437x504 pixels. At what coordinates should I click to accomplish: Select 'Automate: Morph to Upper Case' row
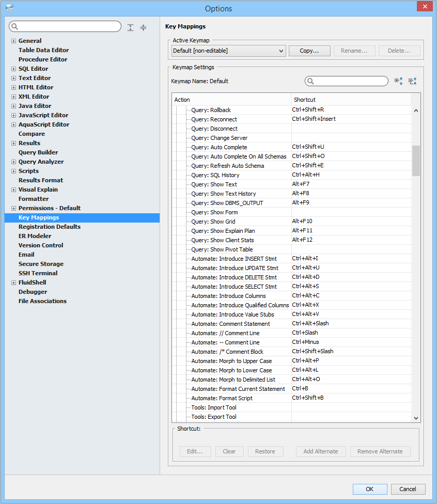click(292, 361)
